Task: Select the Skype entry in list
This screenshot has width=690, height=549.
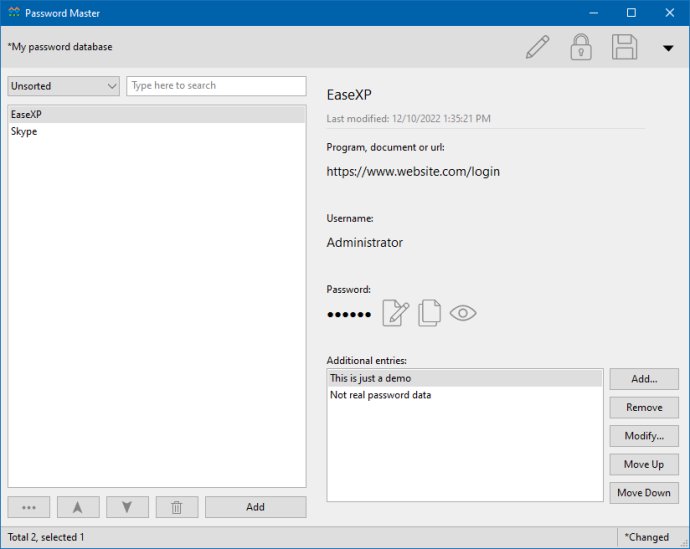Action: click(157, 132)
